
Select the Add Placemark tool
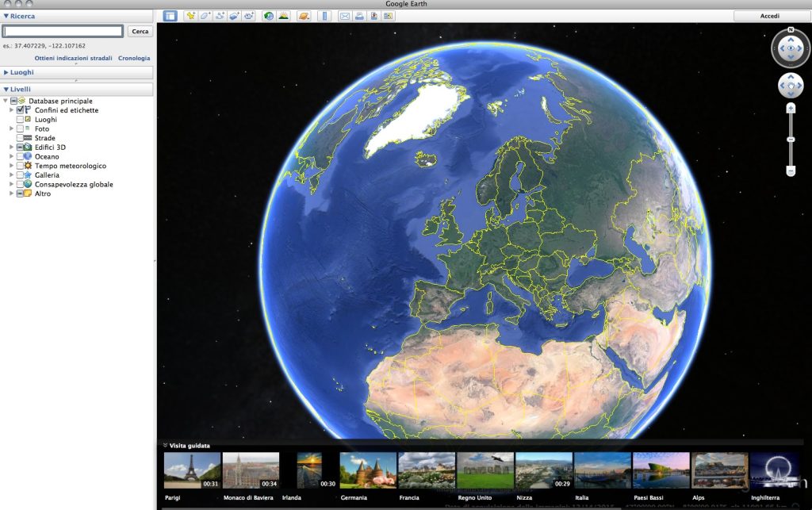point(190,13)
